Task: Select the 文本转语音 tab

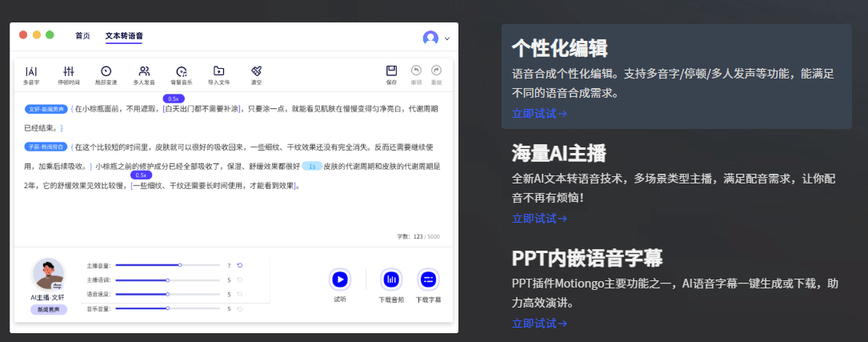Action: coord(124,36)
